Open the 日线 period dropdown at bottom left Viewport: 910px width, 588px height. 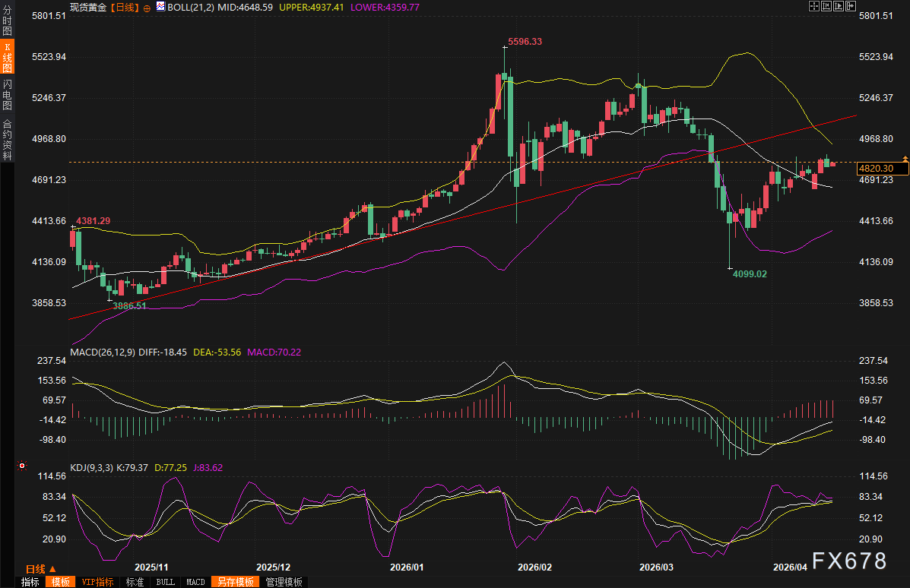pos(41,569)
